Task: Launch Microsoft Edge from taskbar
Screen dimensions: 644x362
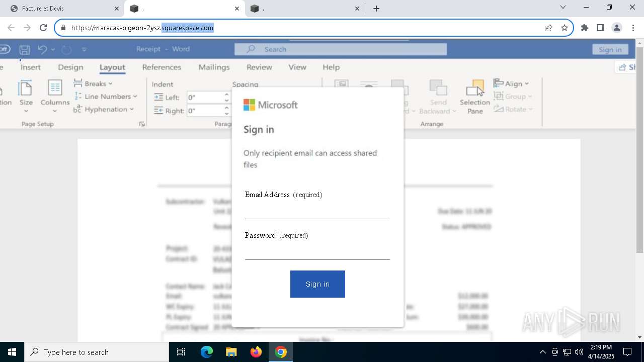Action: [207, 352]
